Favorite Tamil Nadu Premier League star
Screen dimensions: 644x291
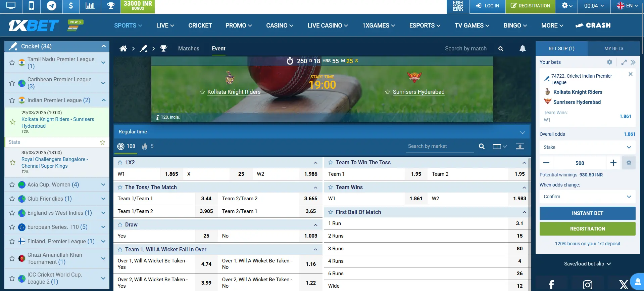coord(12,63)
